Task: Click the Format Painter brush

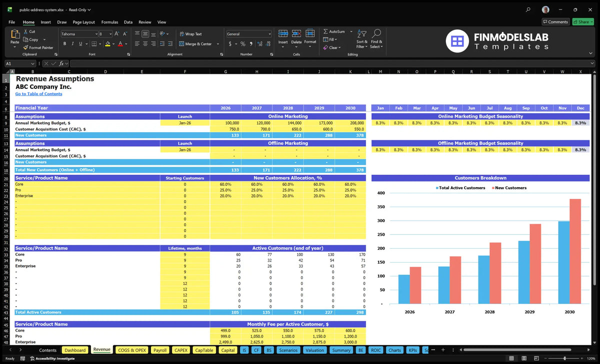Action: coord(25,47)
